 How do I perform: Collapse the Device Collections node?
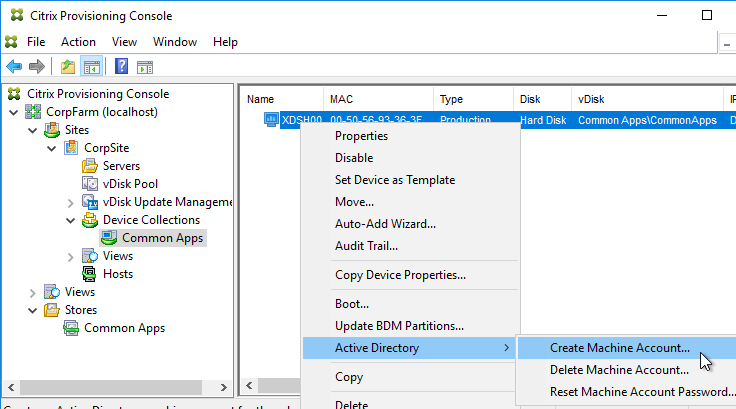pos(70,220)
